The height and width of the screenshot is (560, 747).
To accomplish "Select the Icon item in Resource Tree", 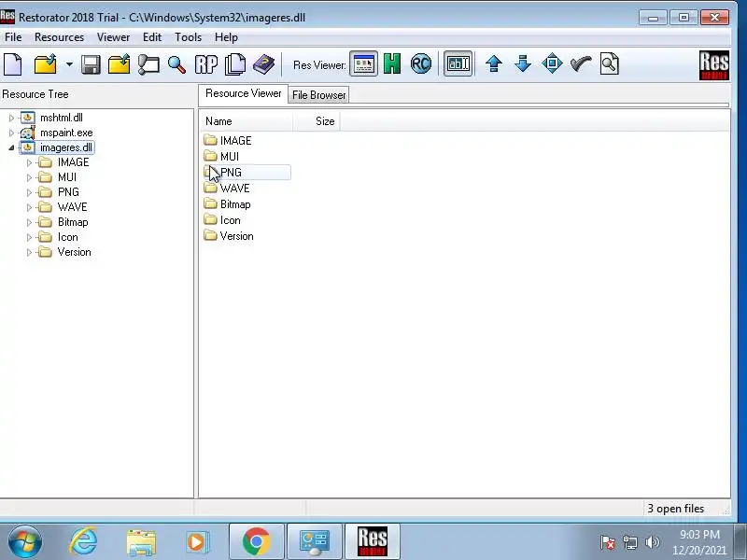I will click(67, 237).
